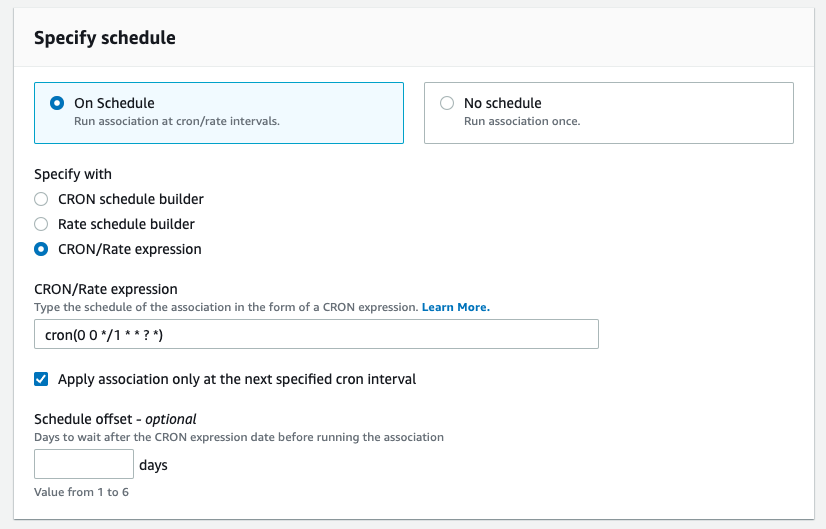Click the "Type the schedule of the association" helper text
Screen dimensions: 826x529
coord(225,307)
